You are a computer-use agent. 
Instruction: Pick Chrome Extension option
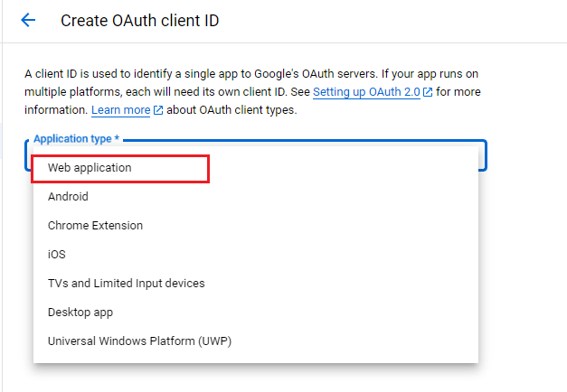(256, 226)
